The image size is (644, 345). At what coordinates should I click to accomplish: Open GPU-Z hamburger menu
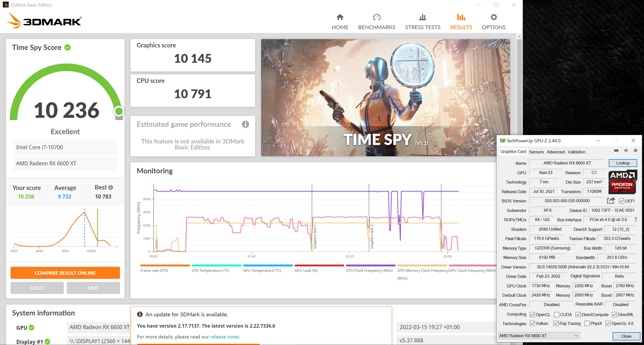(x=635, y=151)
